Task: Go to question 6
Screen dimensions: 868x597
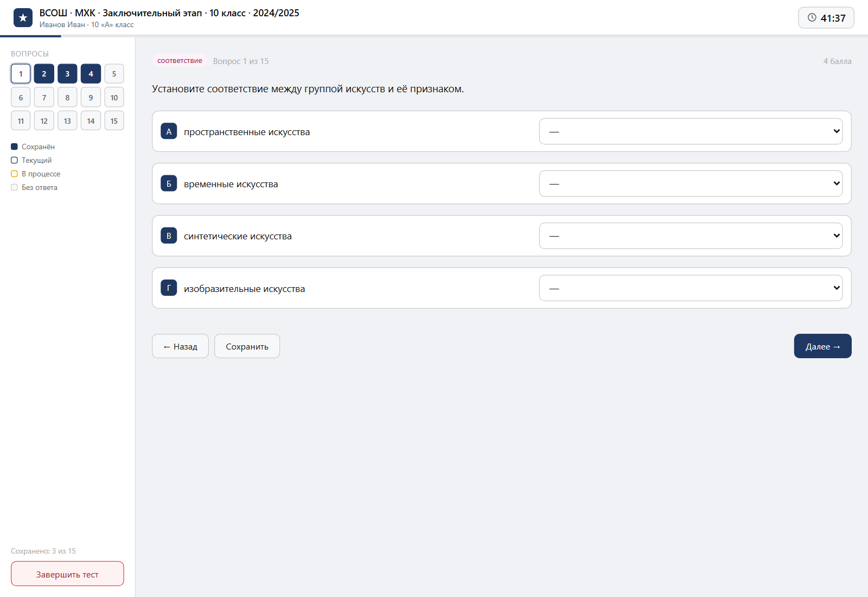Action: (21, 98)
